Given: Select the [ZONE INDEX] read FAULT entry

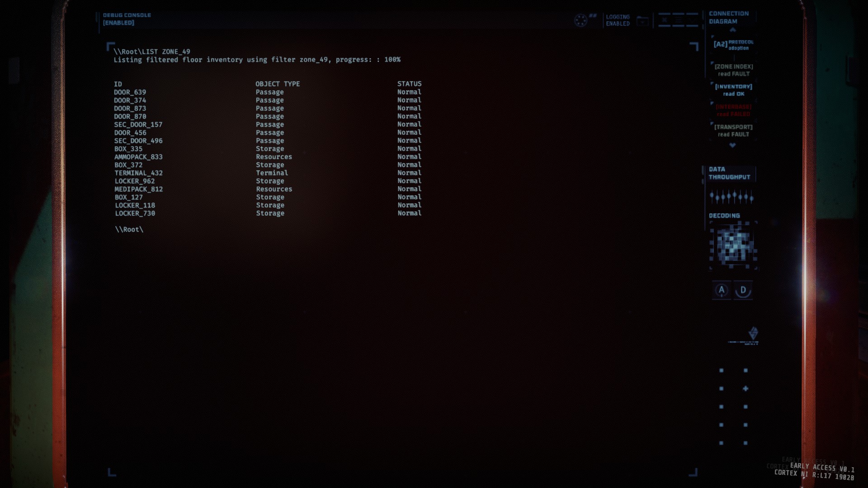Looking at the screenshot, I should click(x=733, y=70).
